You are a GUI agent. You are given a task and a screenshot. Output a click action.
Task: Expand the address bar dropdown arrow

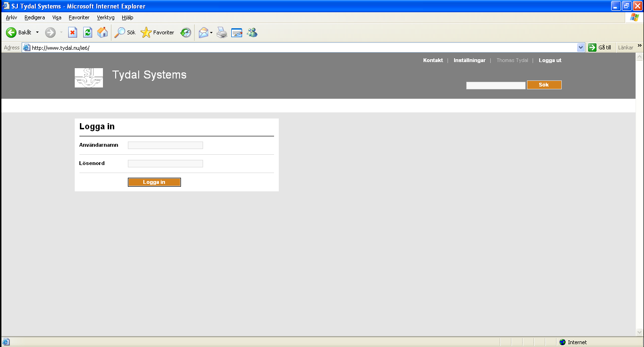click(581, 47)
